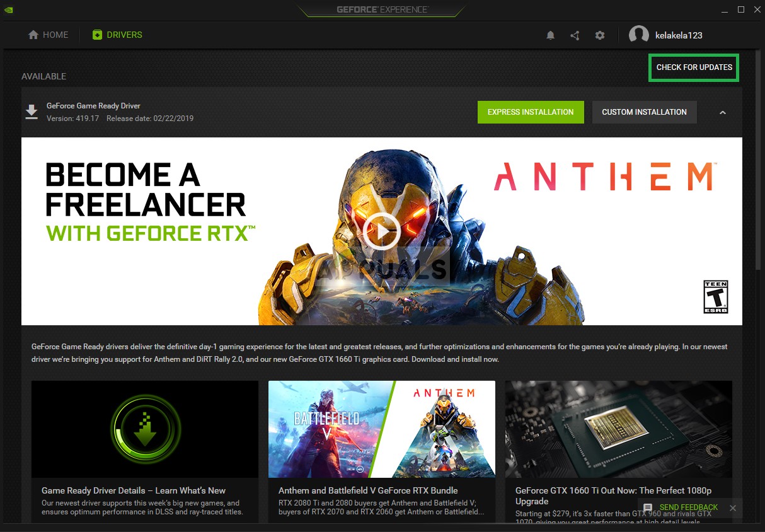Dismiss the Send Feedback popup
765x532 pixels.
coord(733,507)
